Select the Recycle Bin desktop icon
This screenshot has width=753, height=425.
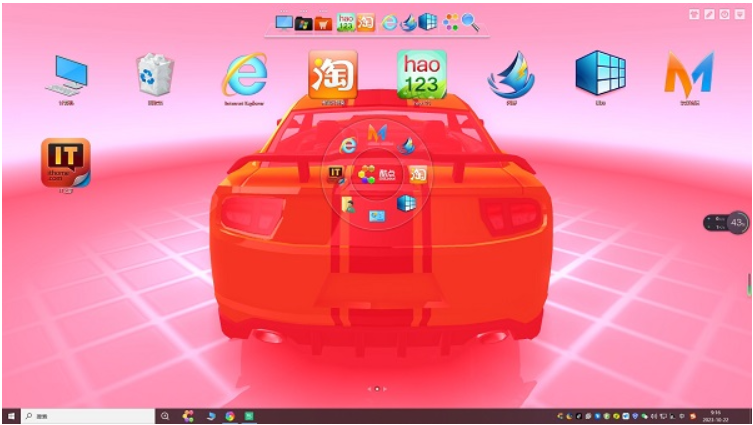coord(155,75)
